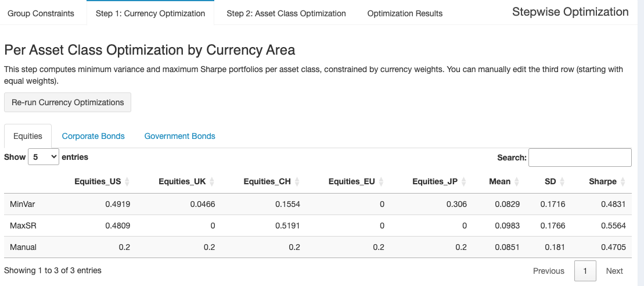Sort by the Sharpe column icon

tap(623, 182)
